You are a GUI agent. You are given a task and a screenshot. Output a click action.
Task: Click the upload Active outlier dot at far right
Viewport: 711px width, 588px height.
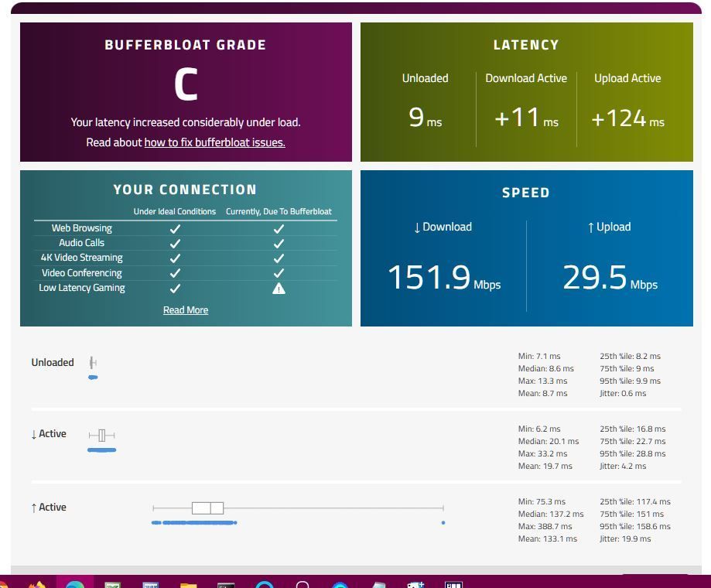443,523
